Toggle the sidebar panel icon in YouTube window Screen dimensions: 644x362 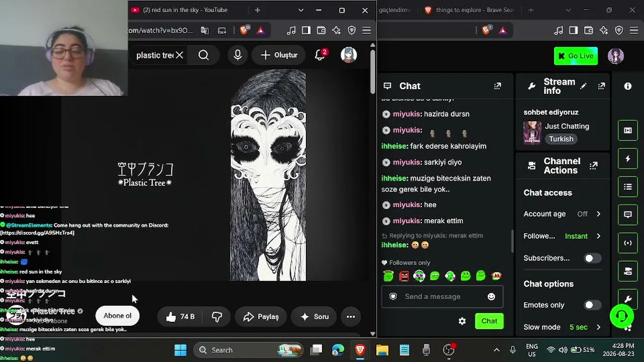[306, 30]
